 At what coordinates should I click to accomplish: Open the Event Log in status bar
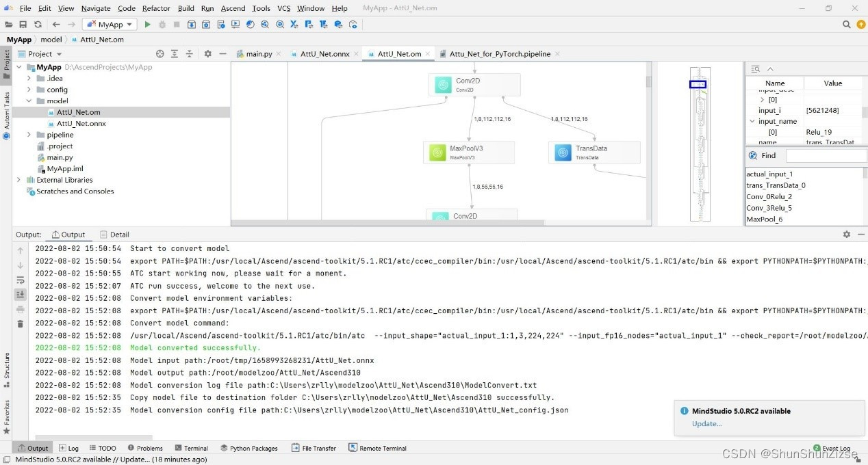831,449
